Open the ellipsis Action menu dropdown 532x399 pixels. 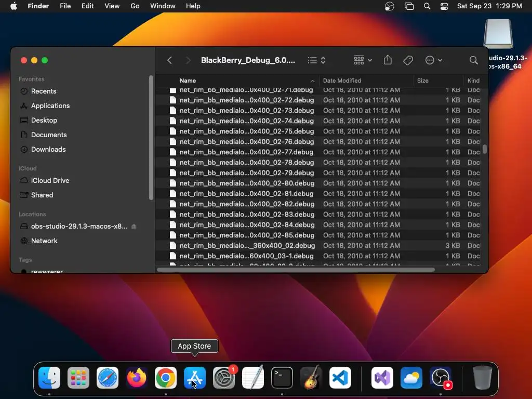[x=434, y=60]
